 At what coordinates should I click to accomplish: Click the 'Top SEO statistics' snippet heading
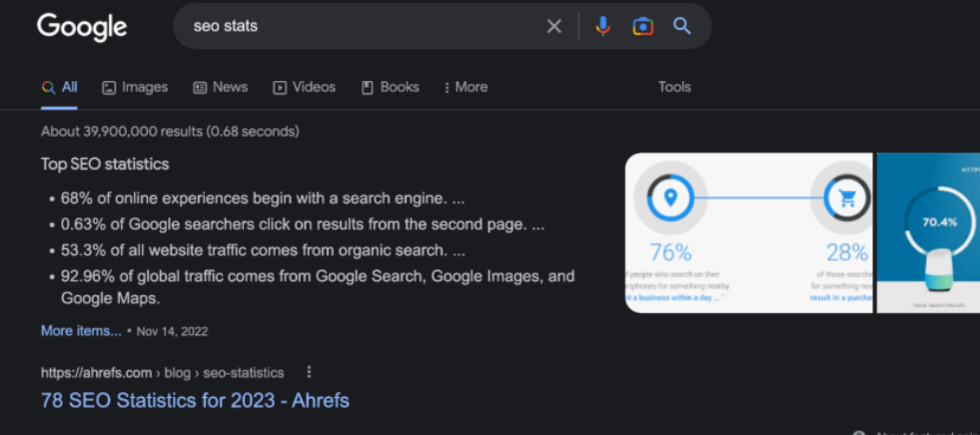point(105,164)
